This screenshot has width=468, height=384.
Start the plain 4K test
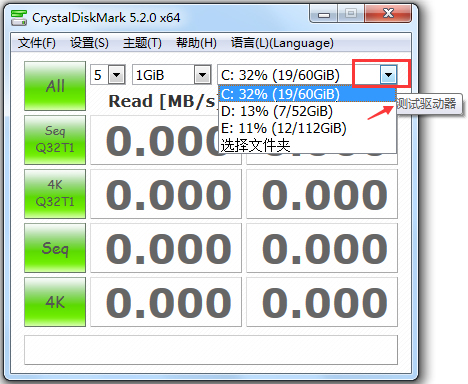point(55,302)
